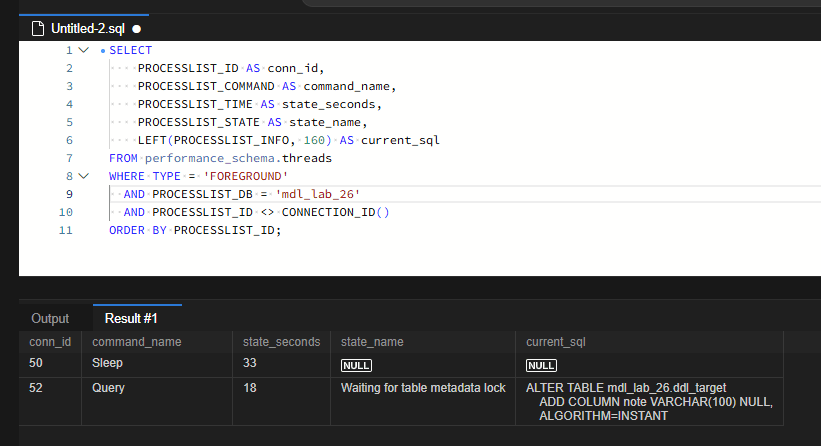Click the unsaved-changes dot on Untitled-2.sql tab
Viewport: 821px width, 446px height.
[137, 29]
